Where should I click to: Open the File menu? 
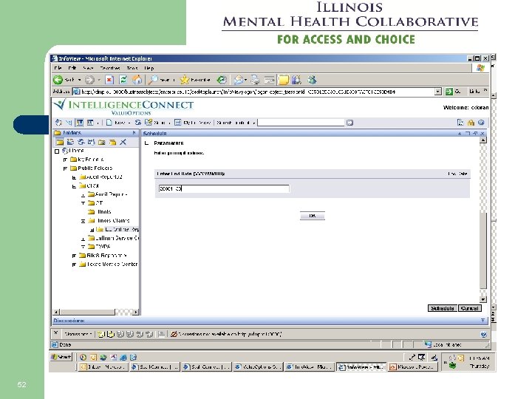58,68
